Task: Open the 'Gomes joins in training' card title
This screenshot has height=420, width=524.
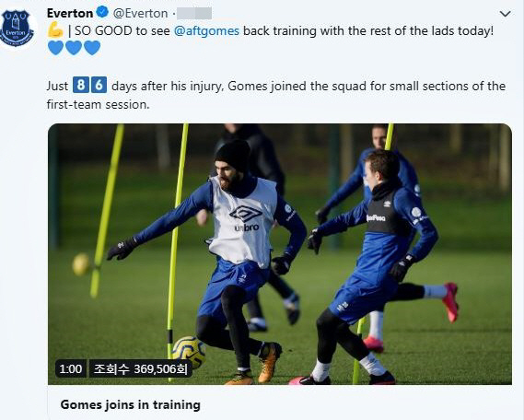Action: tap(131, 404)
